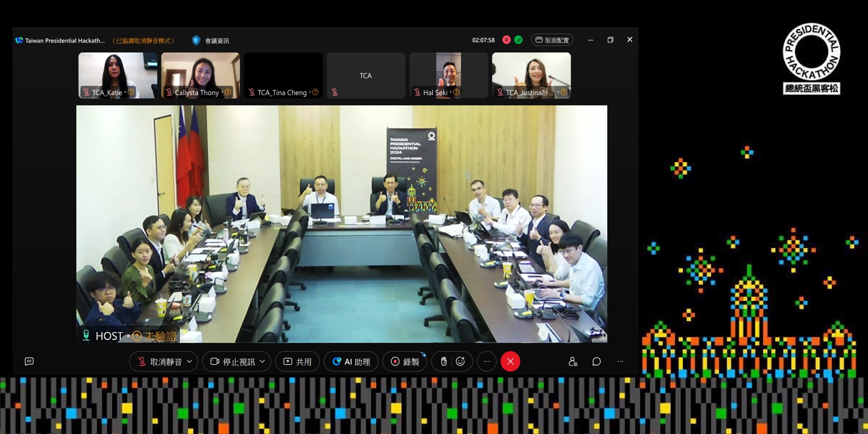The height and width of the screenshot is (434, 868).
Task: Toggle recording with 錄製 button
Action: [405, 362]
